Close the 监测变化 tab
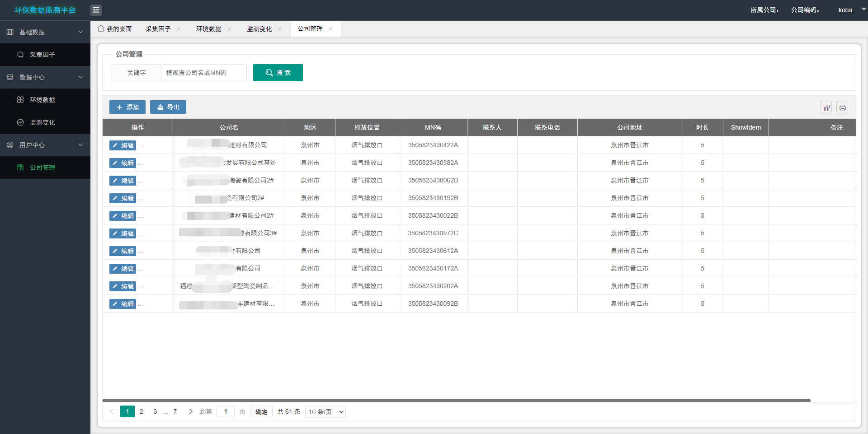Viewport: 868px width, 434px height. [280, 29]
